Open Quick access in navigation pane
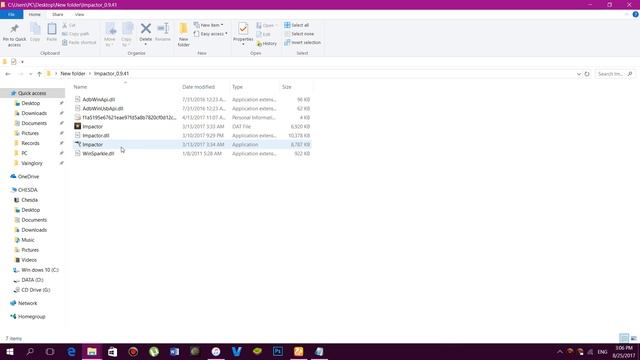The width and height of the screenshot is (640, 360). click(x=32, y=93)
